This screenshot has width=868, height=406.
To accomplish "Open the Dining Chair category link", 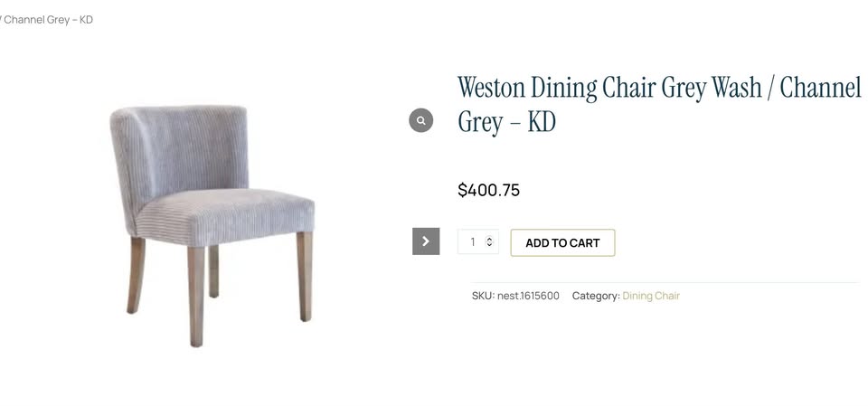I will pyautogui.click(x=650, y=296).
